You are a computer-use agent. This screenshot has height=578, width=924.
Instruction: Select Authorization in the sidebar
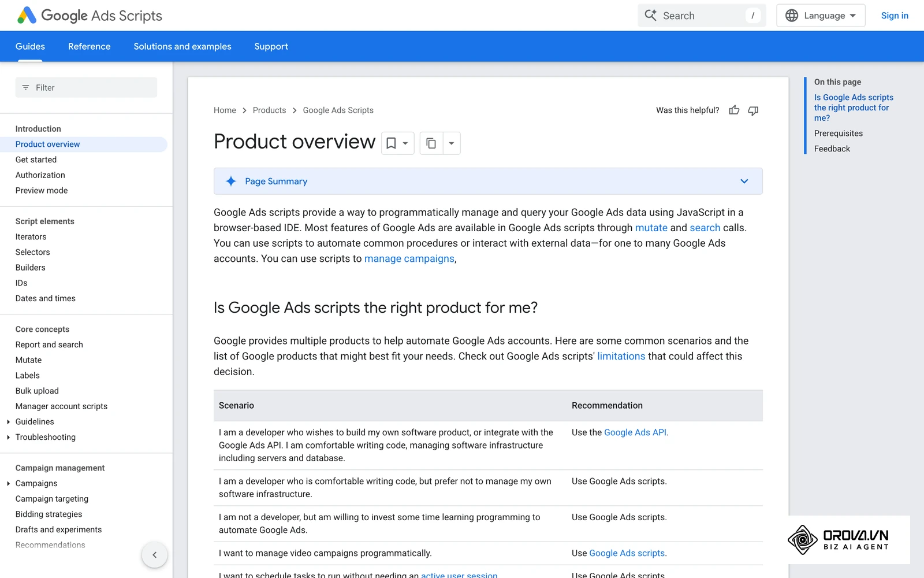[40, 175]
